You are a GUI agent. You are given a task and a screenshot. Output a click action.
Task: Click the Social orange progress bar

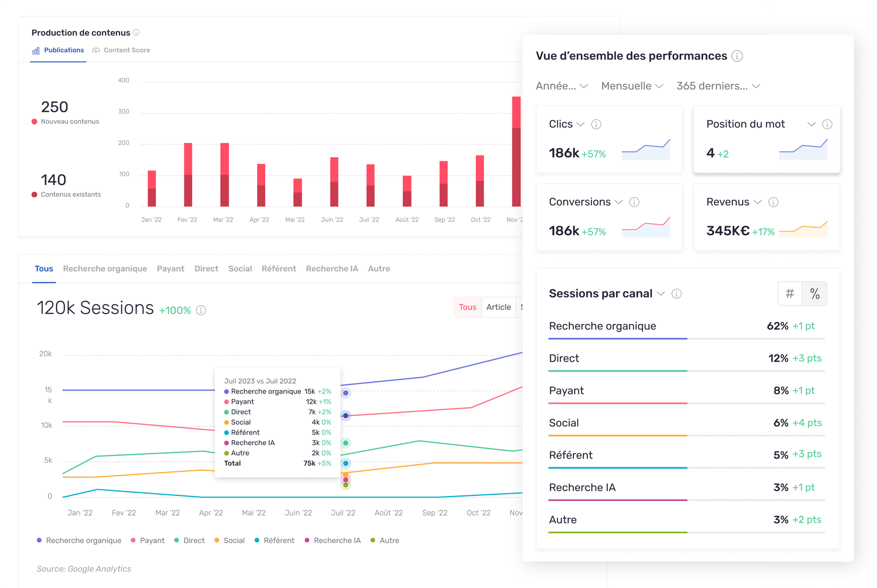click(618, 436)
